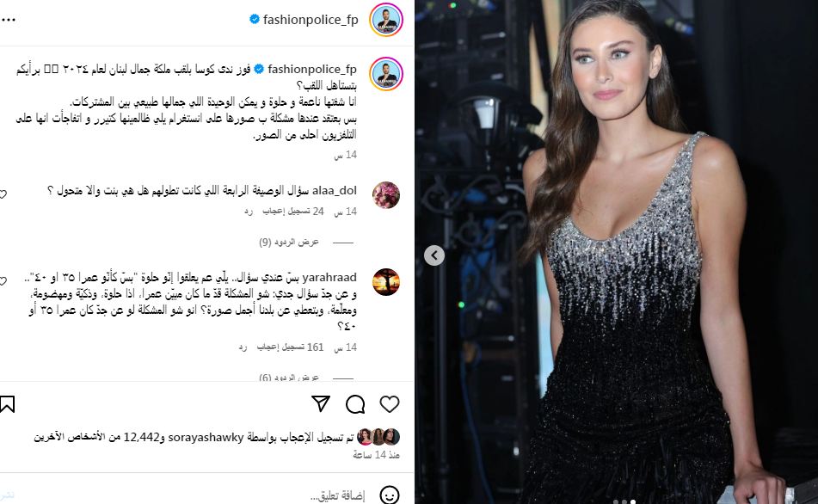
Task: Open yarahraad username link
Action: (x=329, y=277)
